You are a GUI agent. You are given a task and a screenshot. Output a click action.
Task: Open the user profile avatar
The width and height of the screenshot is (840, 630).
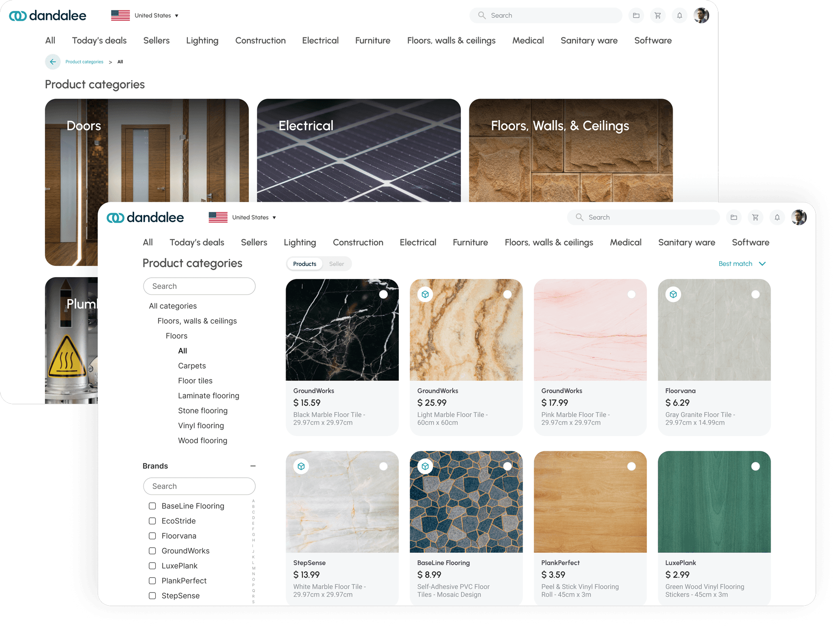pos(799,217)
